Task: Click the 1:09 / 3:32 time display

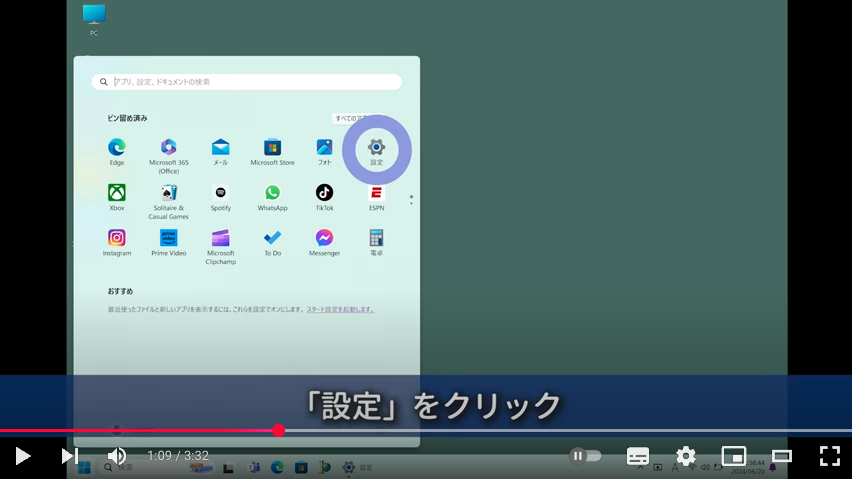Action: pos(178,456)
